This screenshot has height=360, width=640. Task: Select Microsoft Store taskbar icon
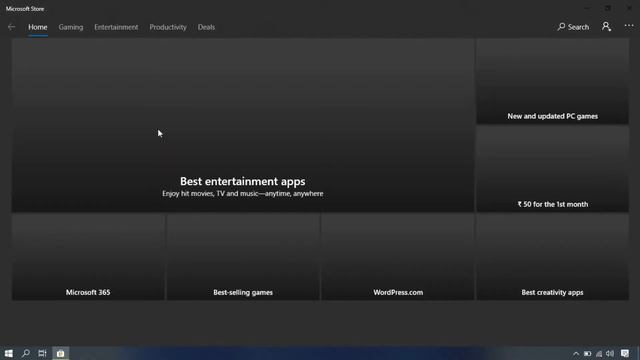pos(60,353)
